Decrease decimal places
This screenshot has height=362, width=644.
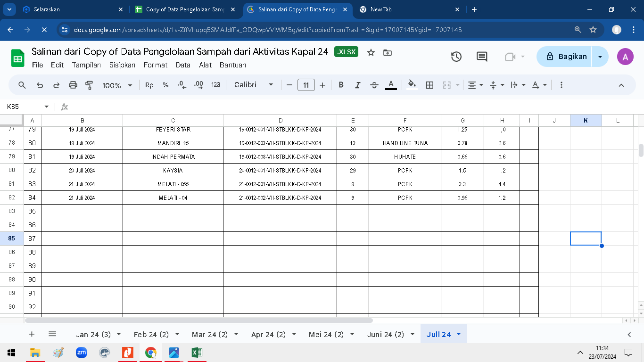click(x=182, y=85)
